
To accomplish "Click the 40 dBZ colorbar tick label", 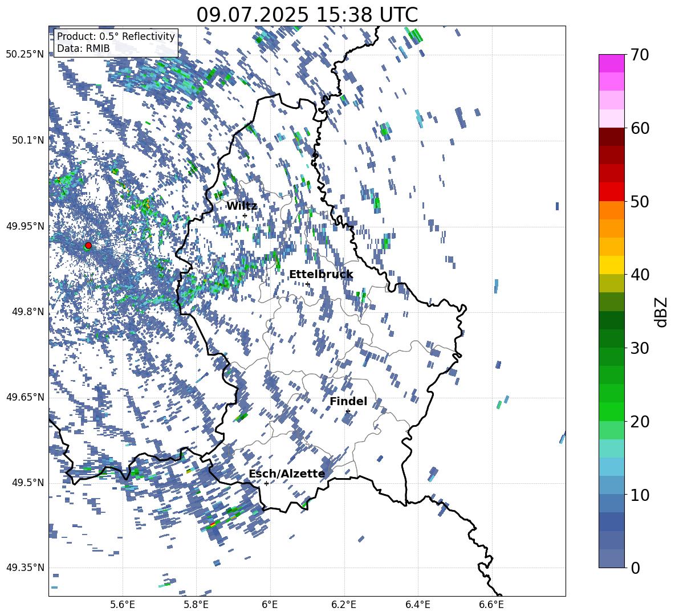I will [639, 275].
